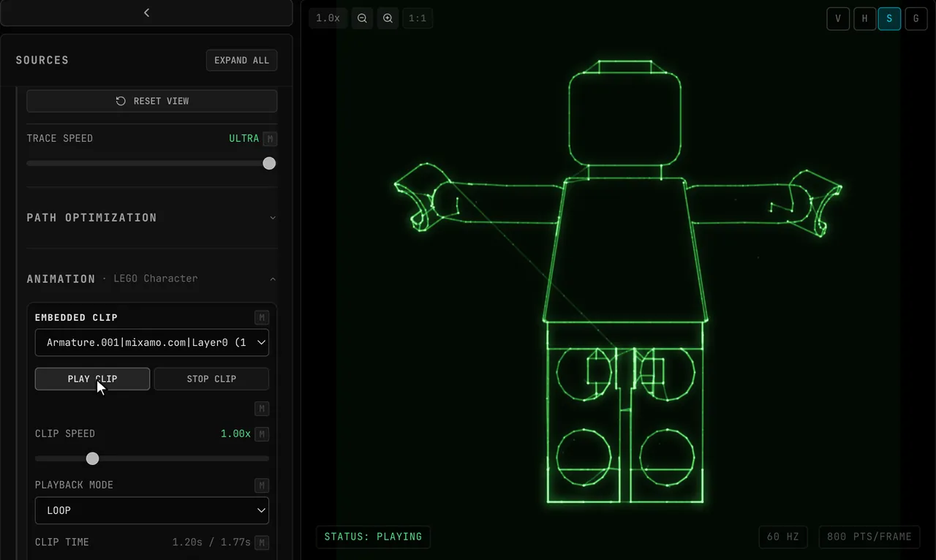
Task: Expand the Path Optimization section
Action: (152, 218)
